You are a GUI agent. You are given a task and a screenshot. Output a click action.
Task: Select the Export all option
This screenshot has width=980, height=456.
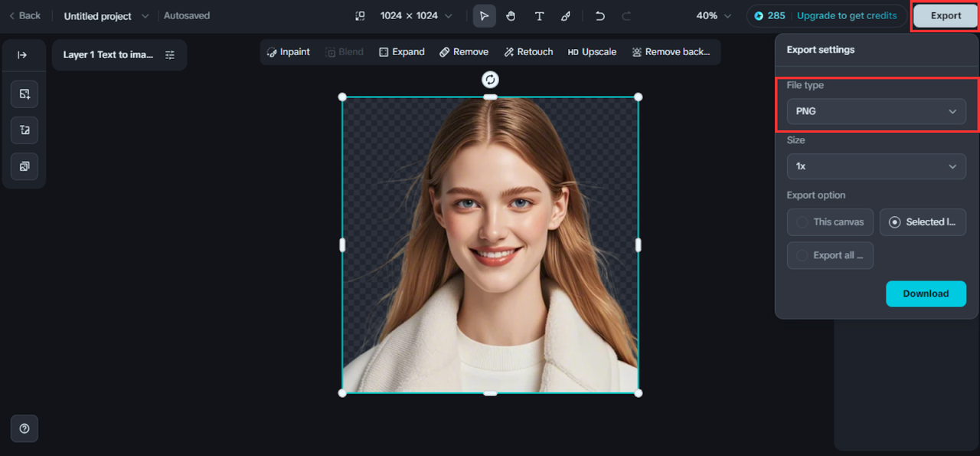pyautogui.click(x=830, y=255)
